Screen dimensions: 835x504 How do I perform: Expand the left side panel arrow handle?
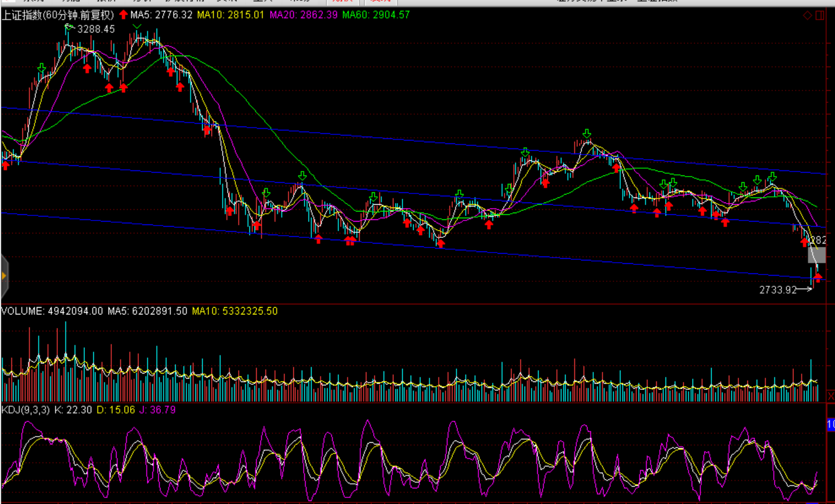(4, 276)
